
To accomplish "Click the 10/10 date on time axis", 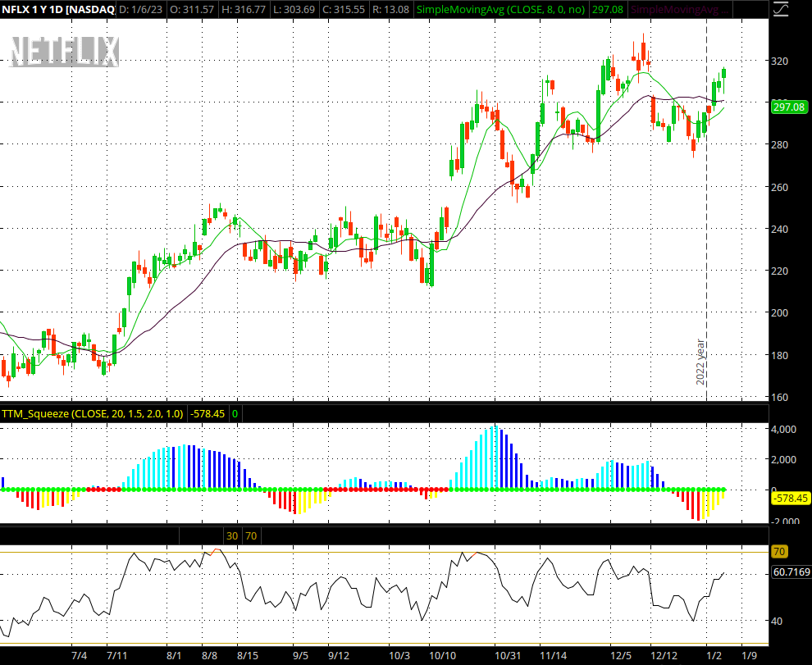I will [443, 656].
